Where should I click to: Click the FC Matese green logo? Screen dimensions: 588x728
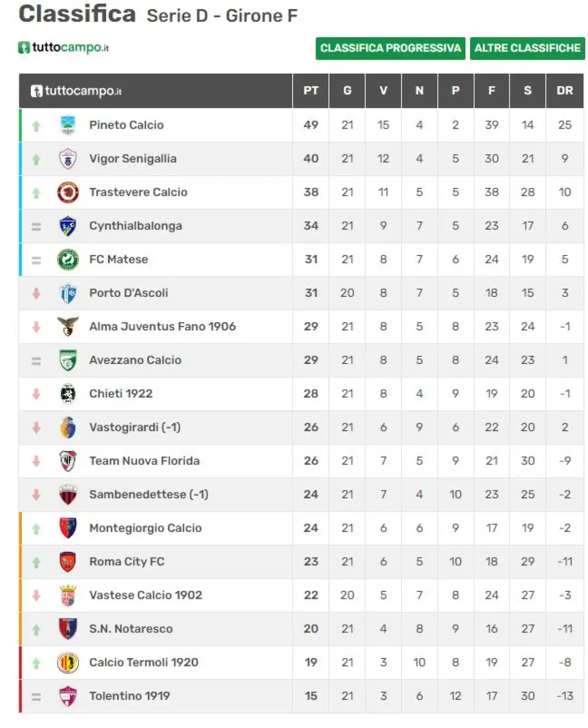pyautogui.click(x=68, y=259)
